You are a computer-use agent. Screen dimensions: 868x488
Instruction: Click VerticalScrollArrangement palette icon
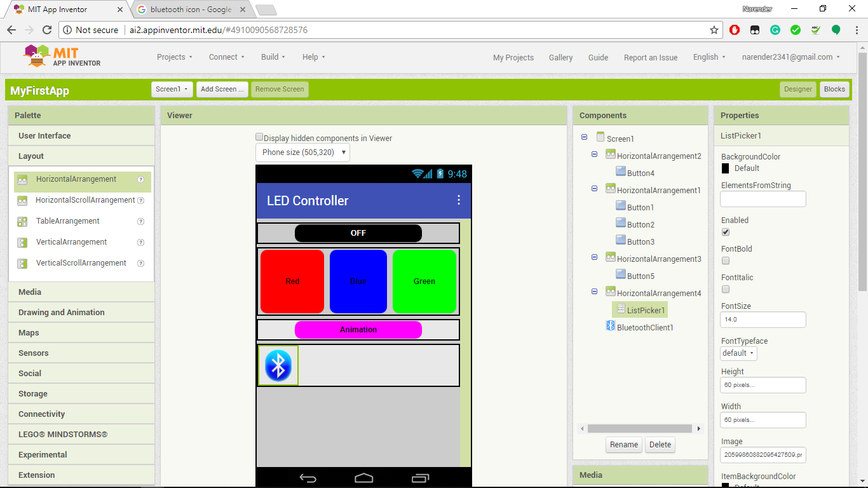coord(22,264)
